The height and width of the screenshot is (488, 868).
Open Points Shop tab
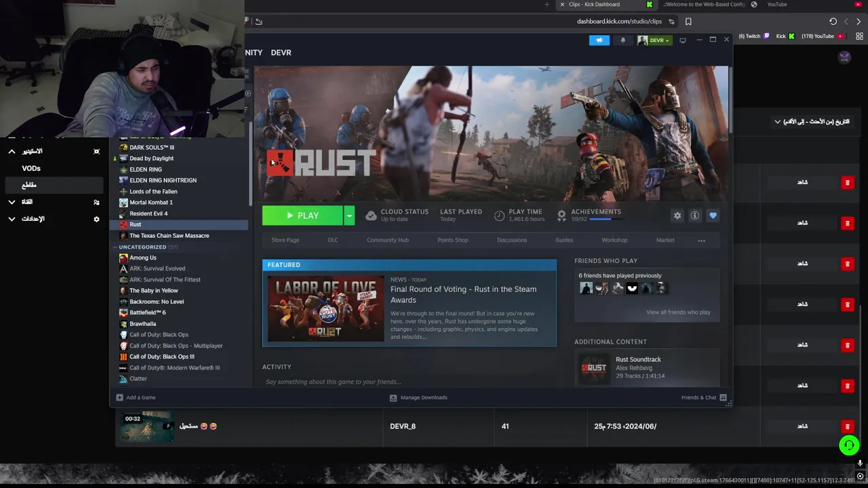click(452, 240)
